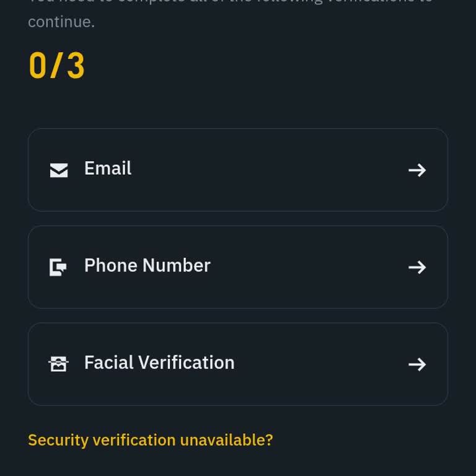Click the word "continue." in the instructions
The width and height of the screenshot is (476, 476).
coord(61,22)
